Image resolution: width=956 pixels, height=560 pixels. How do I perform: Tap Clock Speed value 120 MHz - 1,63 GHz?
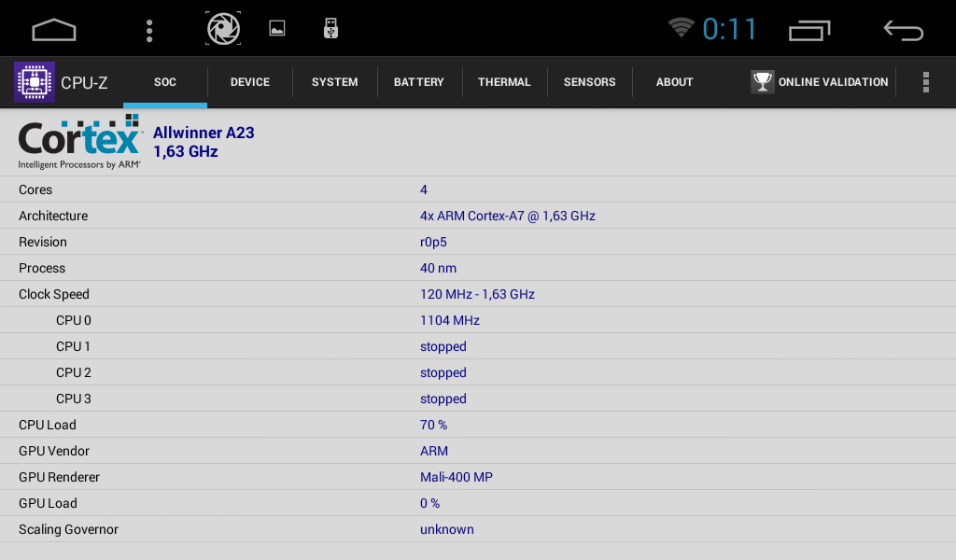click(477, 294)
